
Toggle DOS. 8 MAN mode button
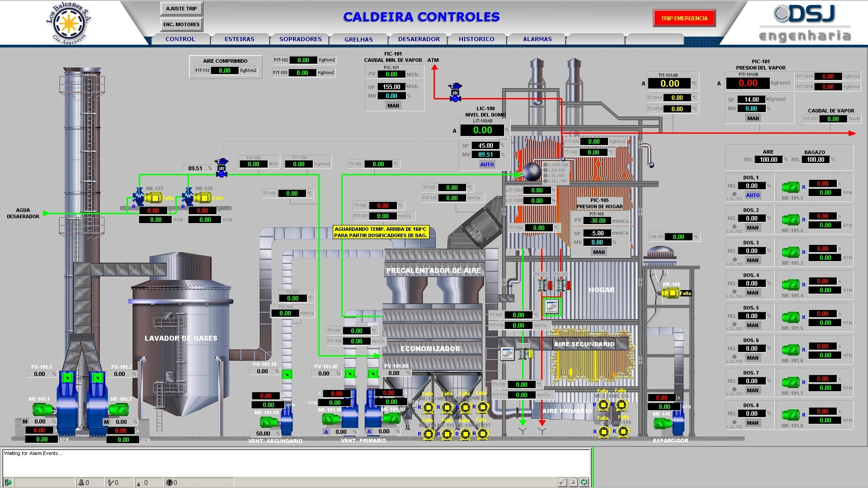[x=753, y=423]
